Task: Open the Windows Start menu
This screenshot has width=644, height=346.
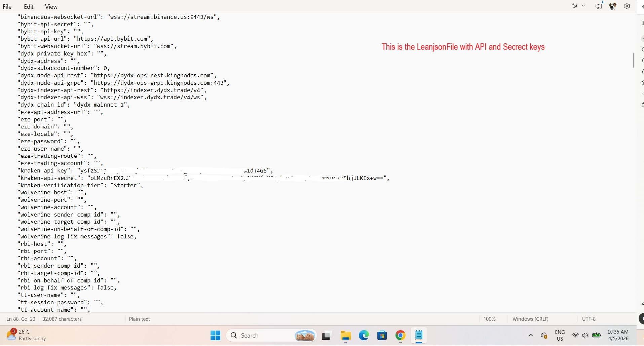Action: [x=215, y=336]
